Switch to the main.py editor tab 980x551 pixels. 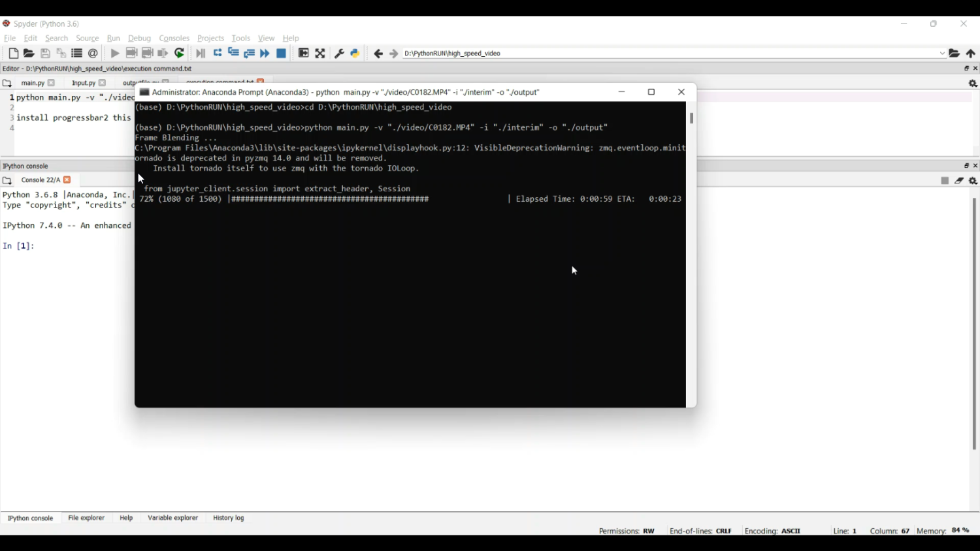point(32,84)
